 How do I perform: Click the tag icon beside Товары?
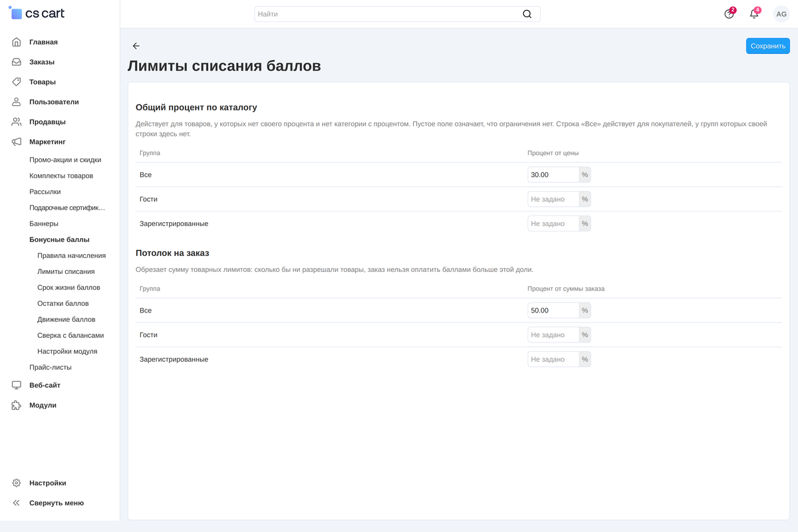(x=17, y=82)
